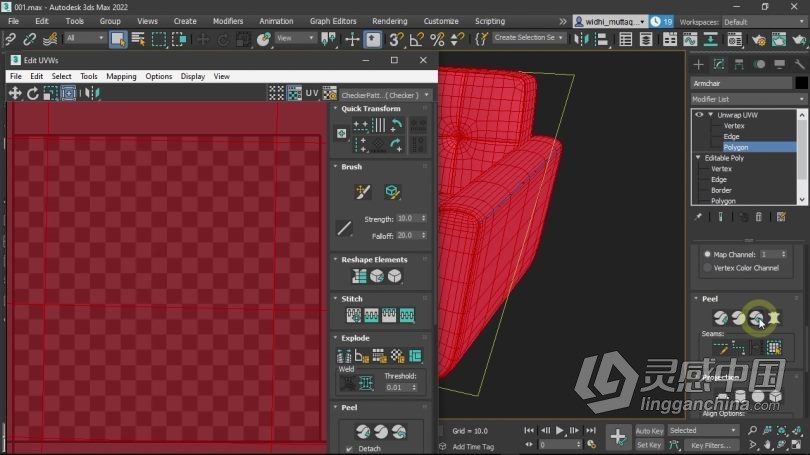
Task: Click the Mirror tool in main toolbar
Action: pos(581,39)
